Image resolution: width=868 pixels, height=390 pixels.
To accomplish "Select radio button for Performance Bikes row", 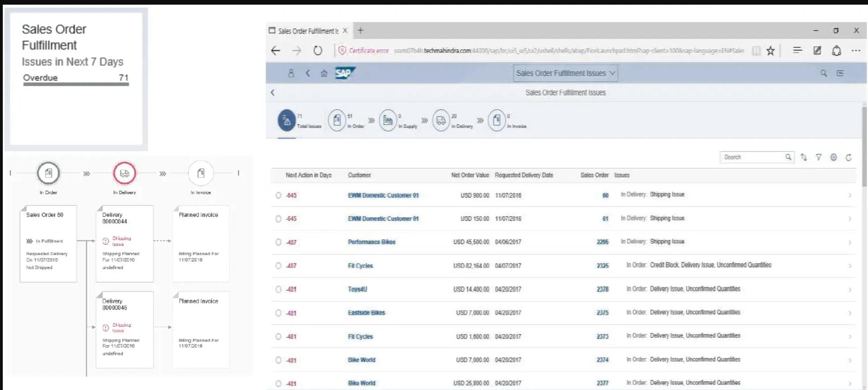I will tap(278, 242).
